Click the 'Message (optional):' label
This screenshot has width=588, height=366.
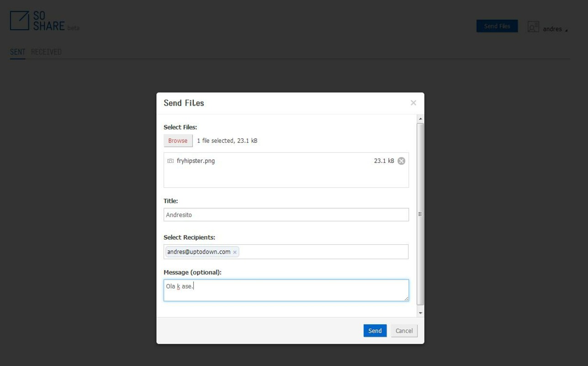pyautogui.click(x=192, y=272)
